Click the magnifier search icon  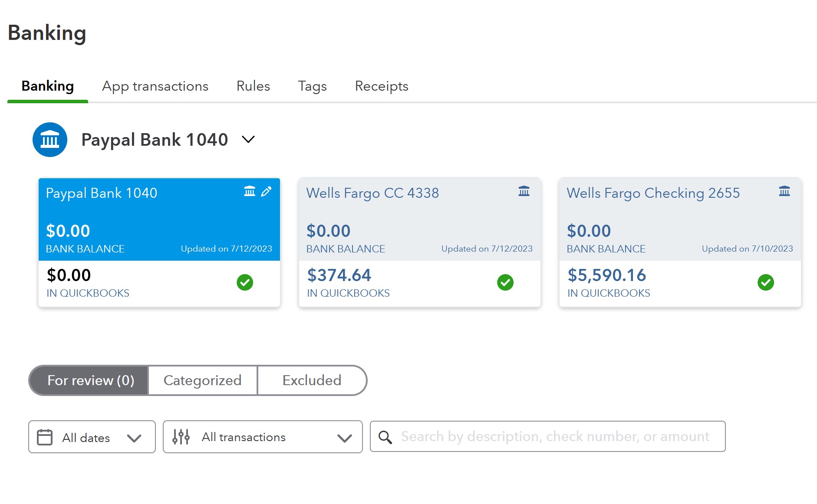[385, 437]
